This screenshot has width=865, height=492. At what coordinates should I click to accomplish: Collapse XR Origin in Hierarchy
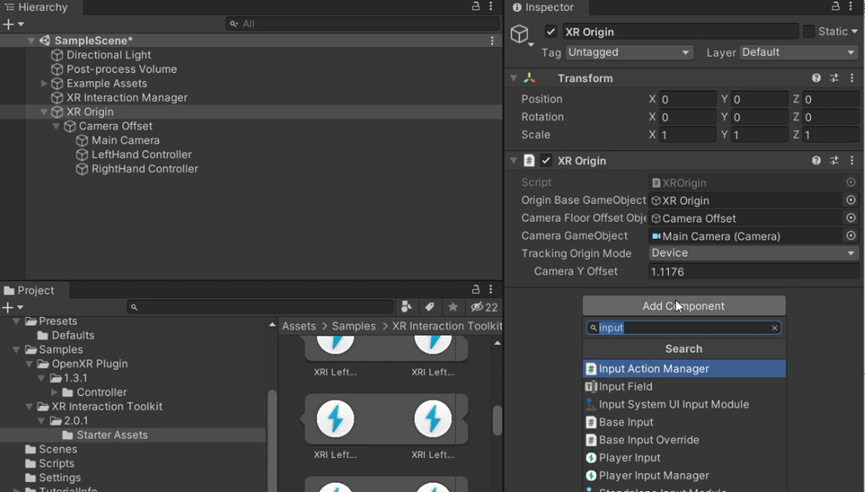click(44, 112)
